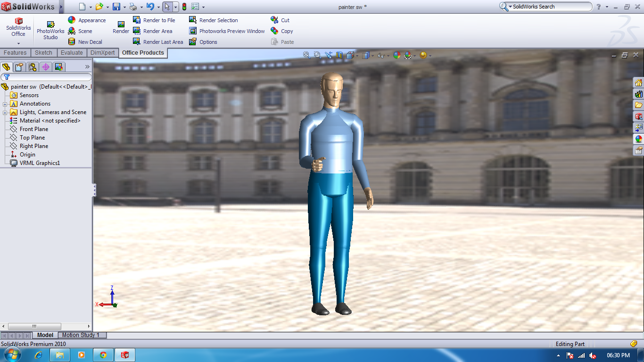Open Custom Properties clipboard in task pane

(638, 151)
